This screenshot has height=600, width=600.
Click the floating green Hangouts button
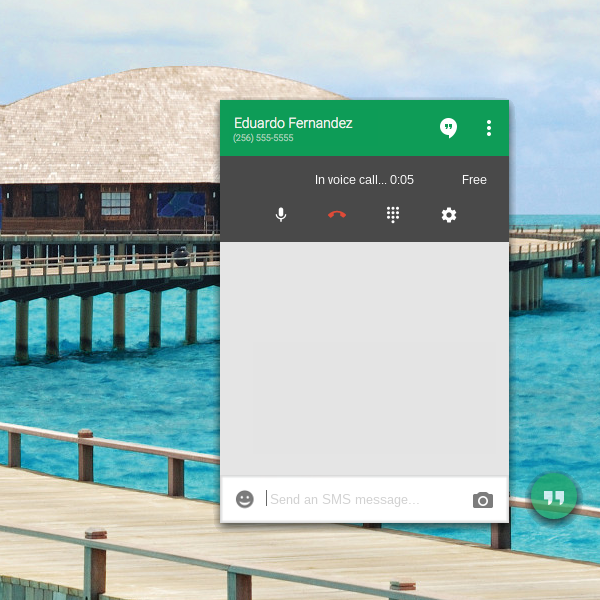(554, 496)
